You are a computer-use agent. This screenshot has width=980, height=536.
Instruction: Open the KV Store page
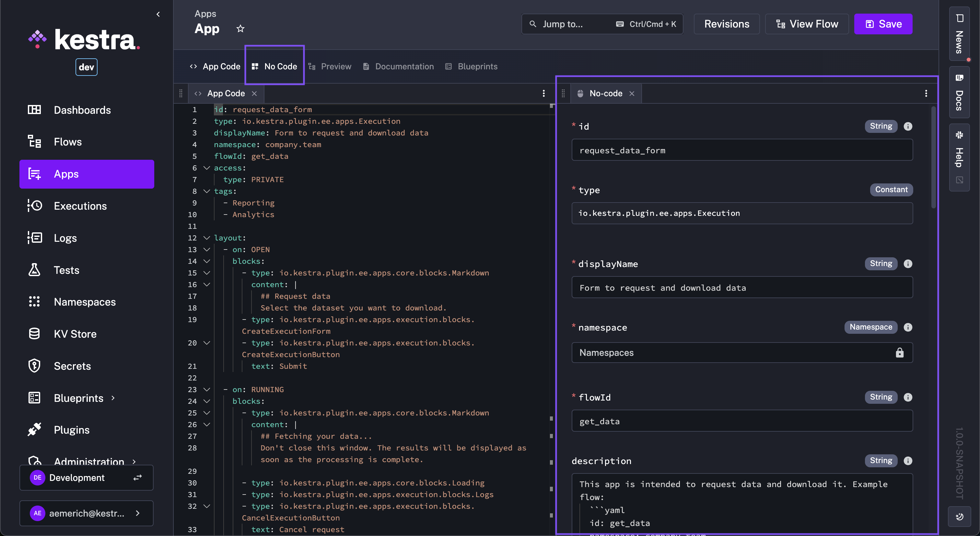(75, 334)
